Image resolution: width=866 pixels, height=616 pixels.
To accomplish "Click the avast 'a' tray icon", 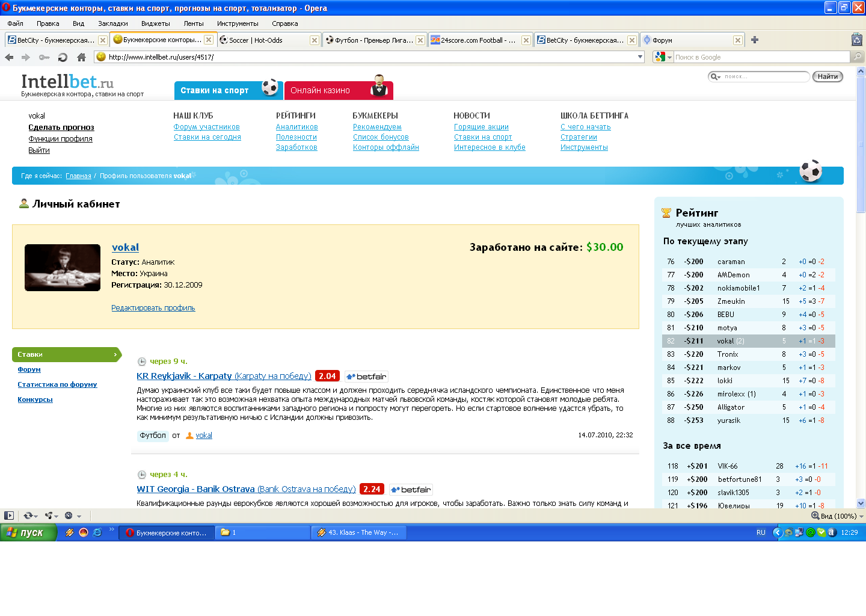I will point(832,532).
